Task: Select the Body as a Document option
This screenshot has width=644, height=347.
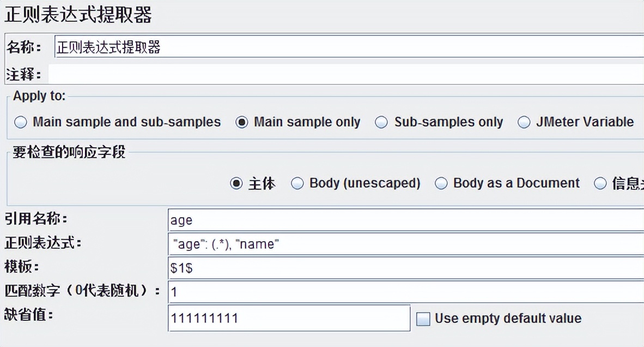Action: coord(441,183)
